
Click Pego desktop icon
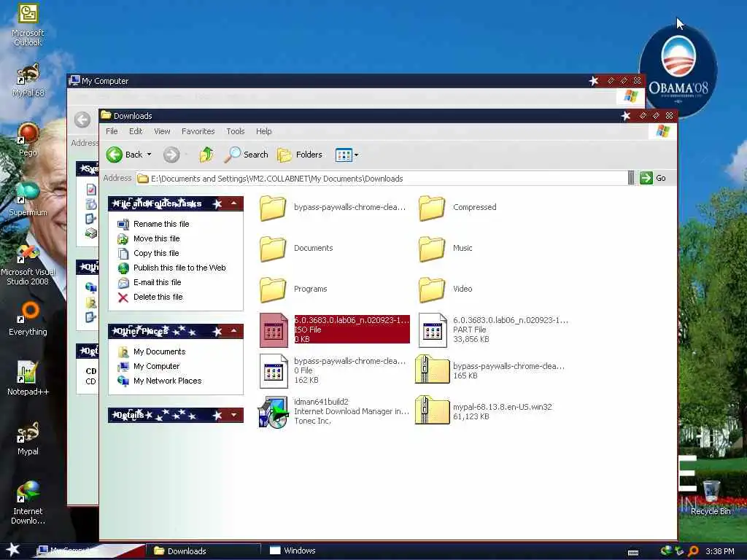coord(28,139)
